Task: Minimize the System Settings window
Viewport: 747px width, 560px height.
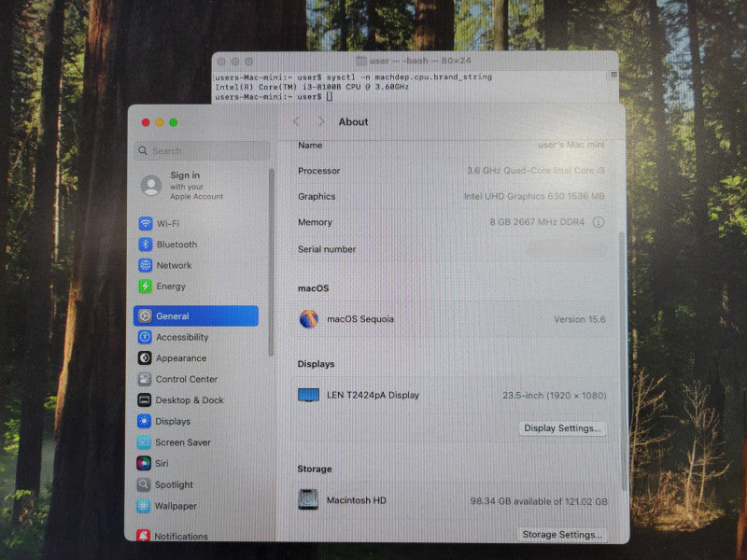Action: click(160, 122)
